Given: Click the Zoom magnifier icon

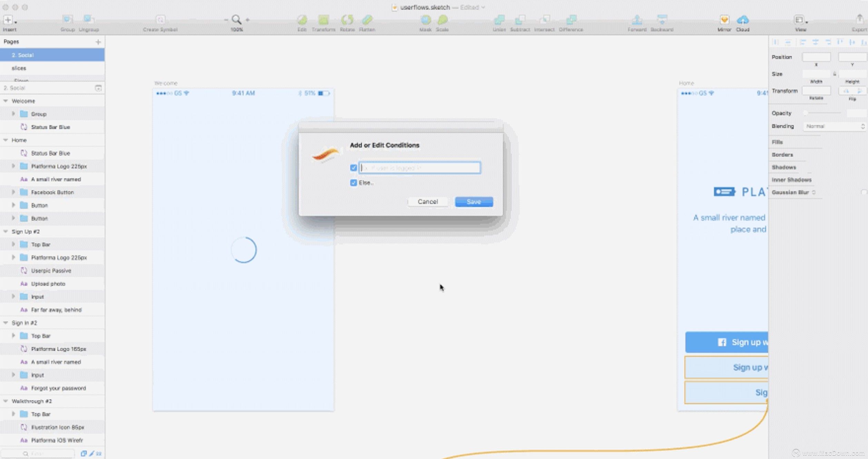Looking at the screenshot, I should (236, 20).
